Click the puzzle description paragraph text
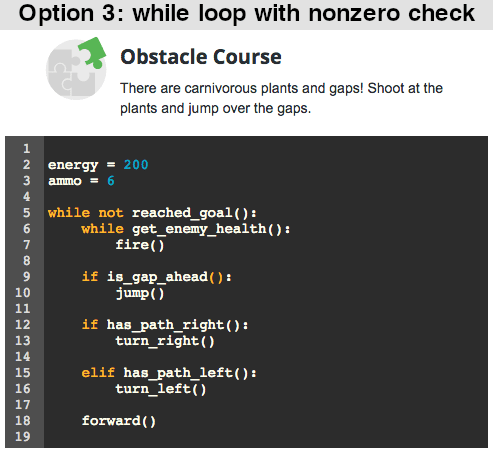 pos(281,98)
